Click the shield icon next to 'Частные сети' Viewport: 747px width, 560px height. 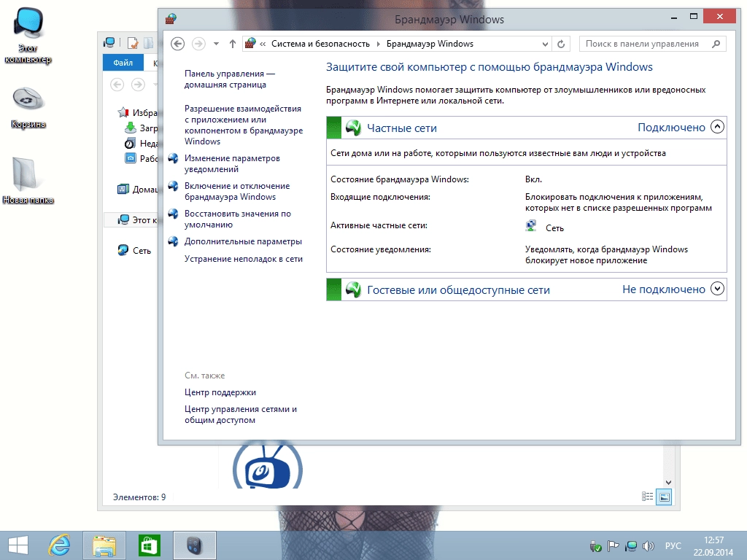click(353, 128)
